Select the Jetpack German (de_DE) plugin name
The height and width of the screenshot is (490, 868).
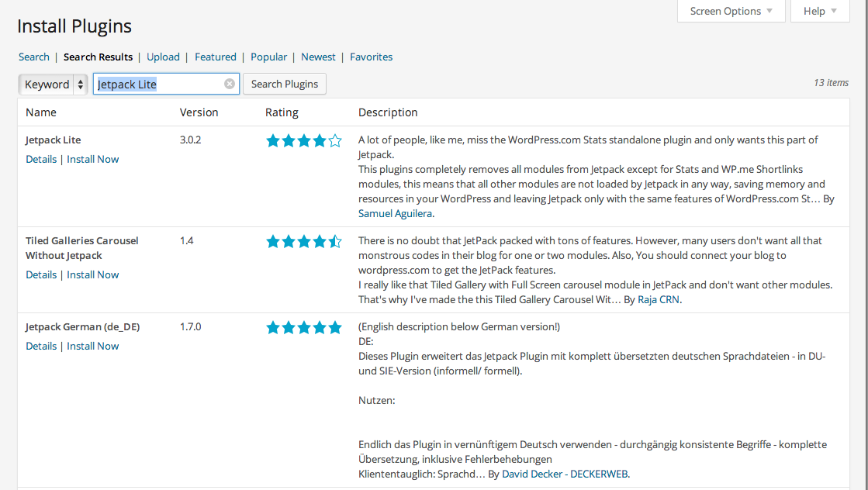(x=82, y=327)
